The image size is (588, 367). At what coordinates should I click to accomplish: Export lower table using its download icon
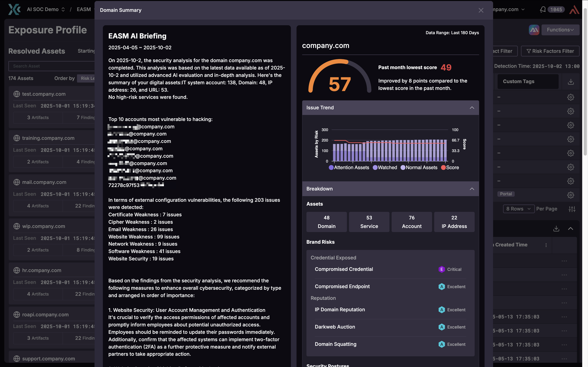point(556,228)
